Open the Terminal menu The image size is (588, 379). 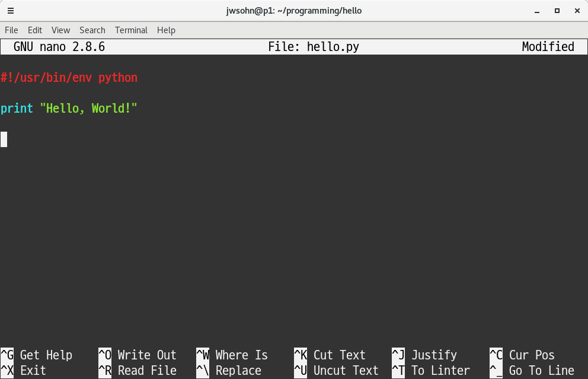[131, 30]
